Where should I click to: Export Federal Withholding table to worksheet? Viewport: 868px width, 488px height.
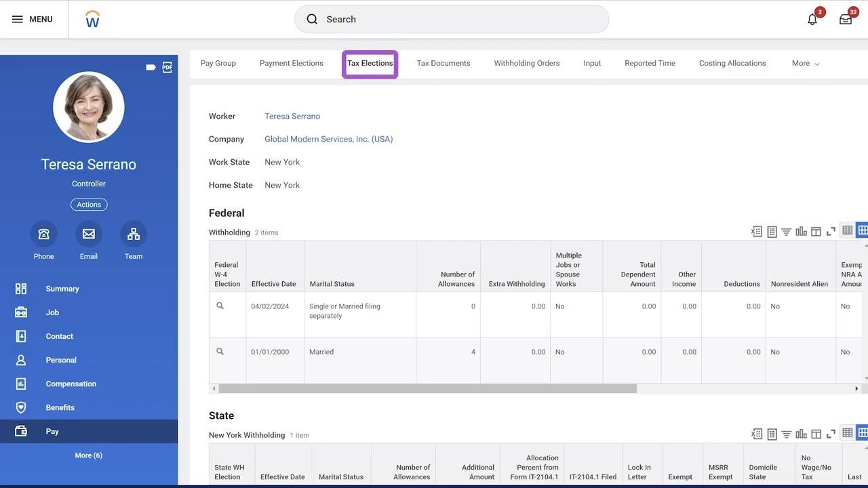click(772, 231)
